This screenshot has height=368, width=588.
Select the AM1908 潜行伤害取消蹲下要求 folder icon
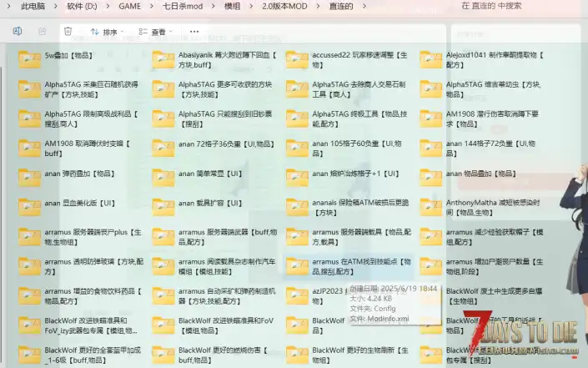tap(431, 118)
